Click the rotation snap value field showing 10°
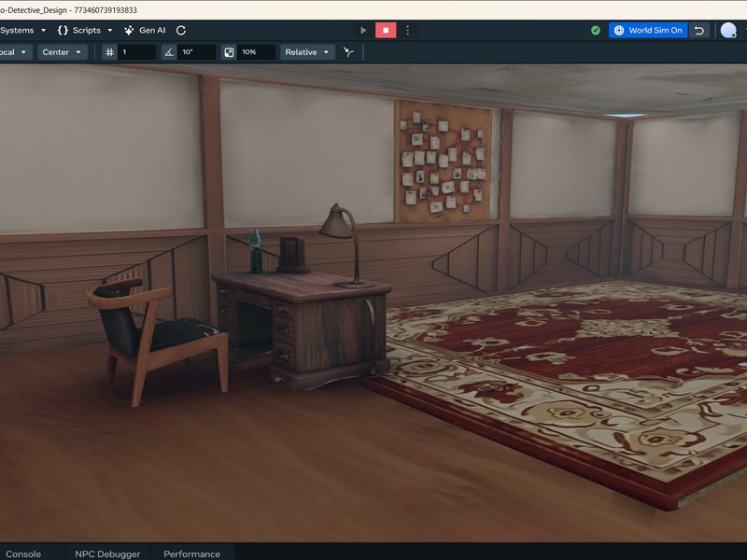Screen dimensions: 747x560 196,52
